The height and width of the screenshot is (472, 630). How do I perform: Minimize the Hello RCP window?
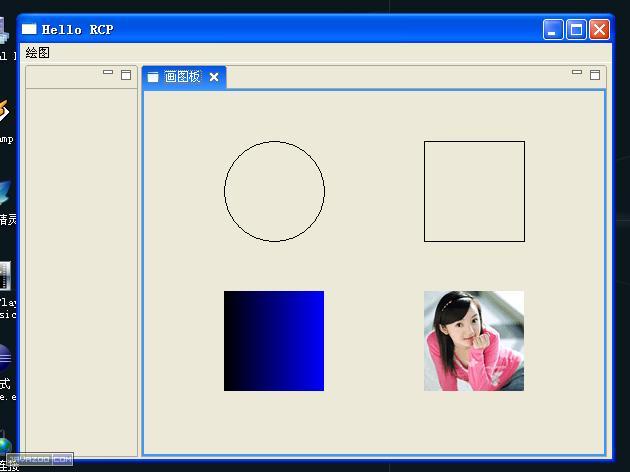coord(553,30)
